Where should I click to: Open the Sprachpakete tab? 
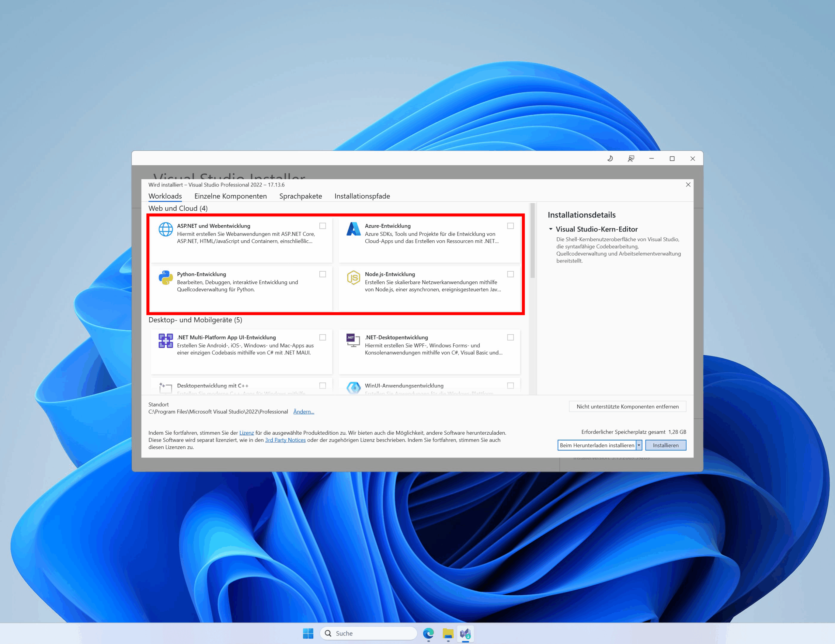[x=300, y=196]
